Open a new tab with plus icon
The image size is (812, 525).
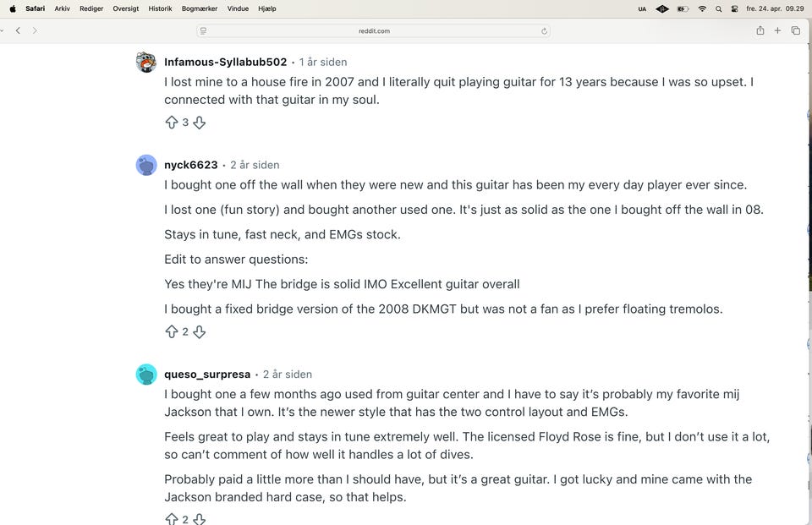778,30
